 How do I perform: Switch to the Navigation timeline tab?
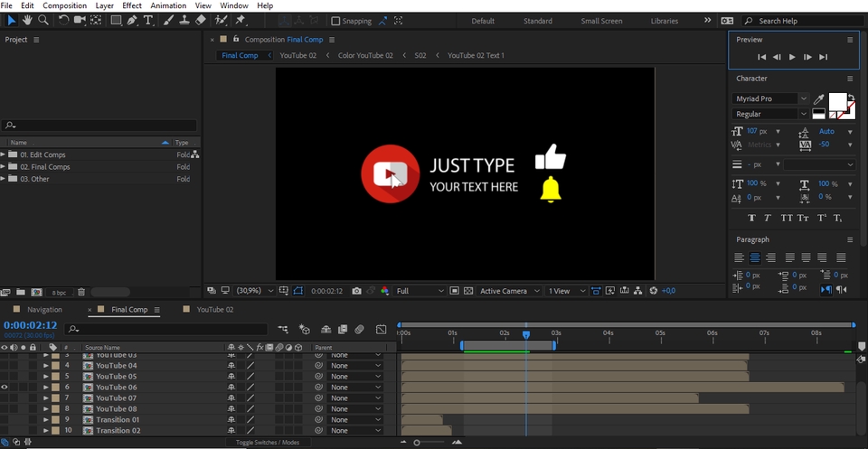[44, 310]
